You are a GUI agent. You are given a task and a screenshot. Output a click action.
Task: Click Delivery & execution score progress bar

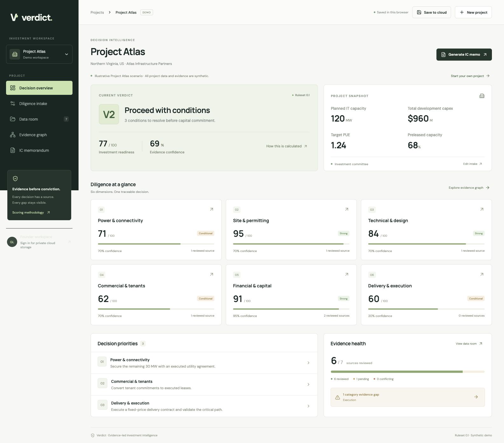[x=426, y=309]
